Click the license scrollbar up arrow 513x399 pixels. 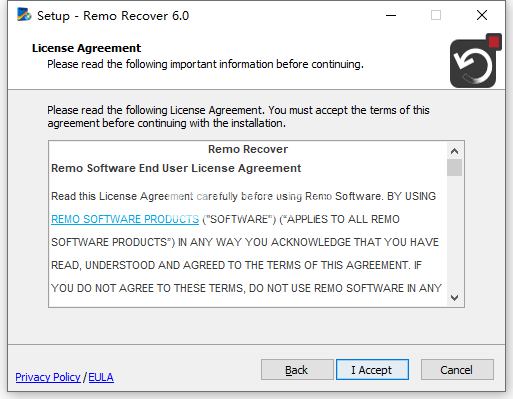454,151
